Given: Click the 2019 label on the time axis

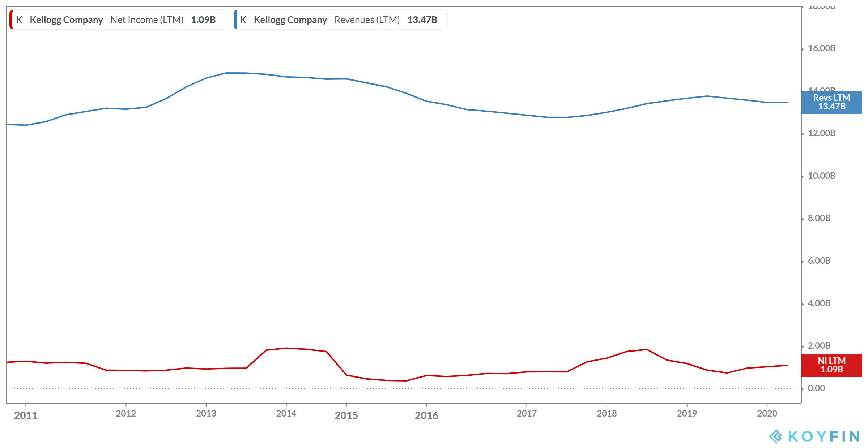Looking at the screenshot, I should [x=687, y=414].
